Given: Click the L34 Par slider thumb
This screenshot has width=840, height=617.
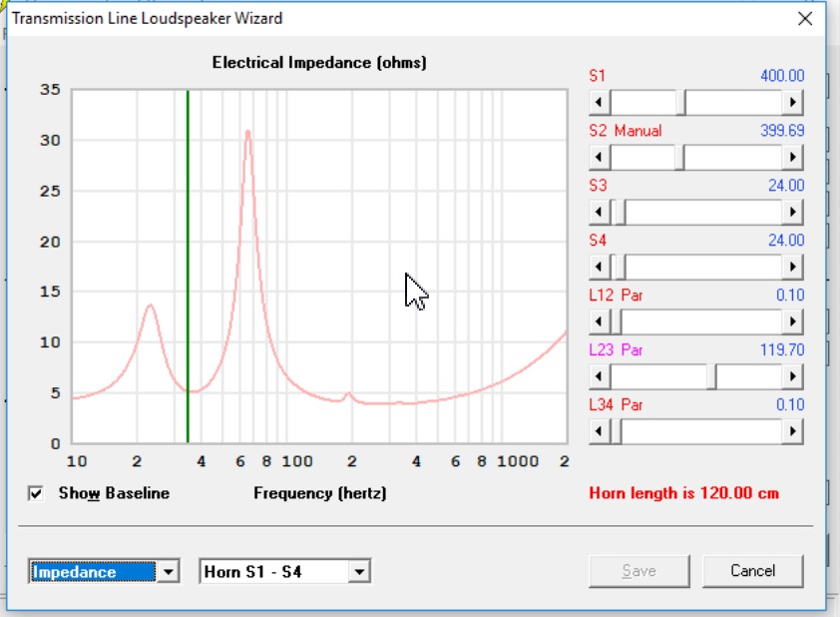Looking at the screenshot, I should click(x=617, y=431).
